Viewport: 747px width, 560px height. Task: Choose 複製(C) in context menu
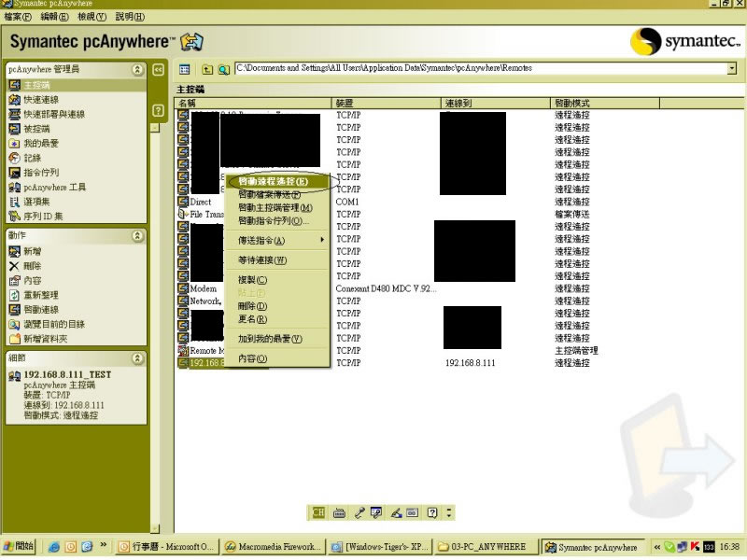coord(276,279)
